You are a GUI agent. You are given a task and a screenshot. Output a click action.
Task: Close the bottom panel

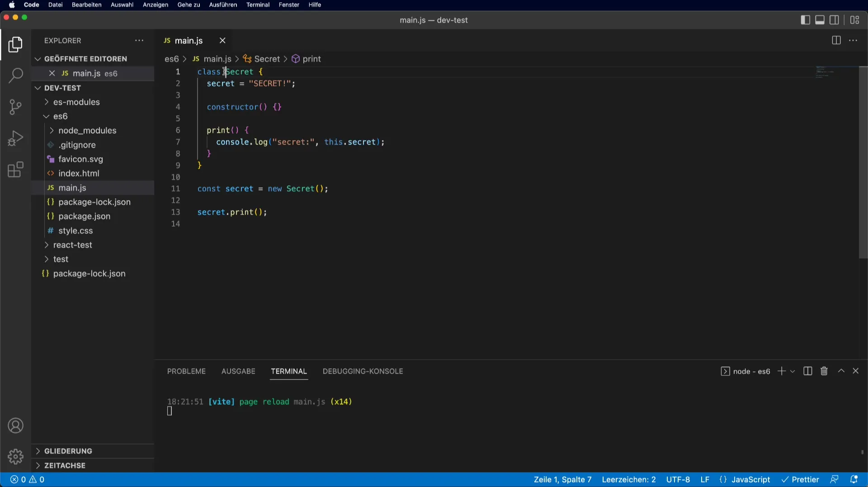[x=856, y=371]
